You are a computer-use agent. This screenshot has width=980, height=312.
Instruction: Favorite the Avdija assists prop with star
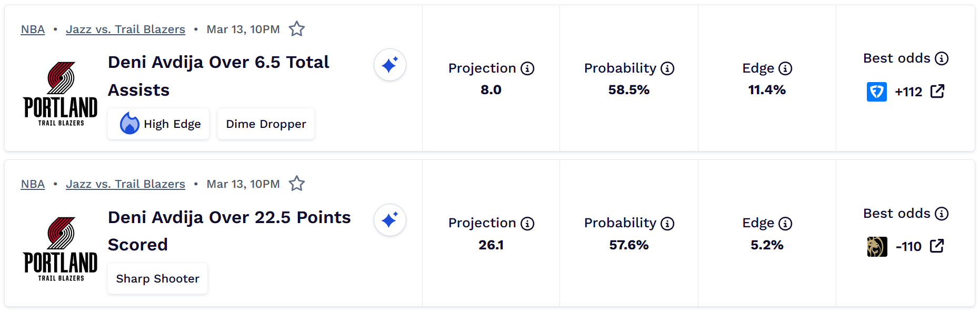pos(297,29)
